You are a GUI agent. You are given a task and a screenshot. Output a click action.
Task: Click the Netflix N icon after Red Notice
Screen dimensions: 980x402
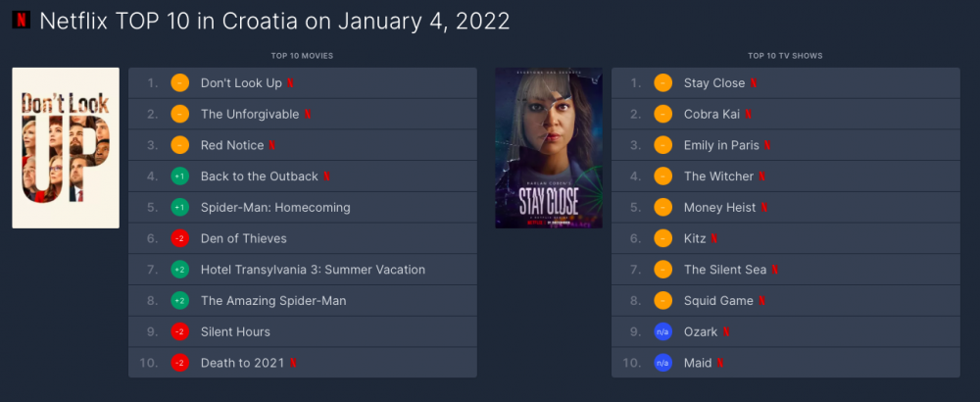[x=271, y=145]
